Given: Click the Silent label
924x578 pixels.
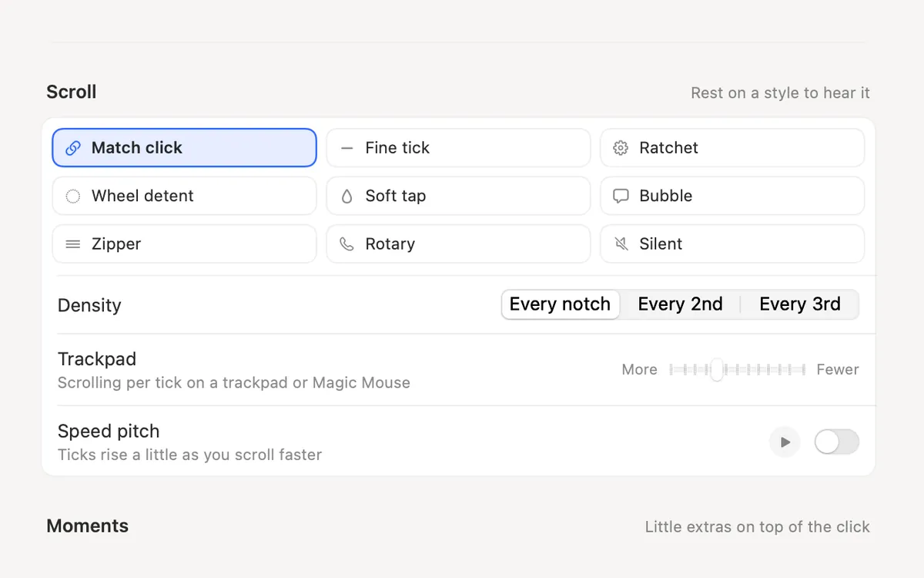Looking at the screenshot, I should pyautogui.click(x=661, y=244).
